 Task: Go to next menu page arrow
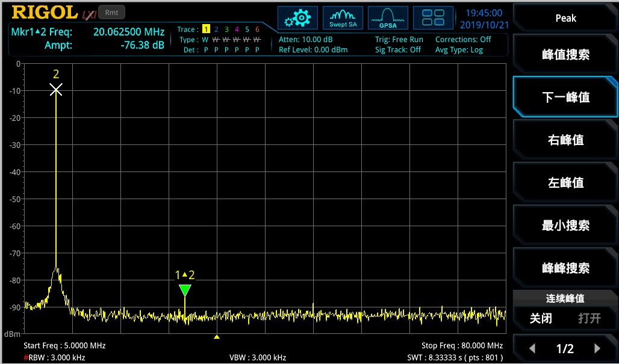click(597, 348)
